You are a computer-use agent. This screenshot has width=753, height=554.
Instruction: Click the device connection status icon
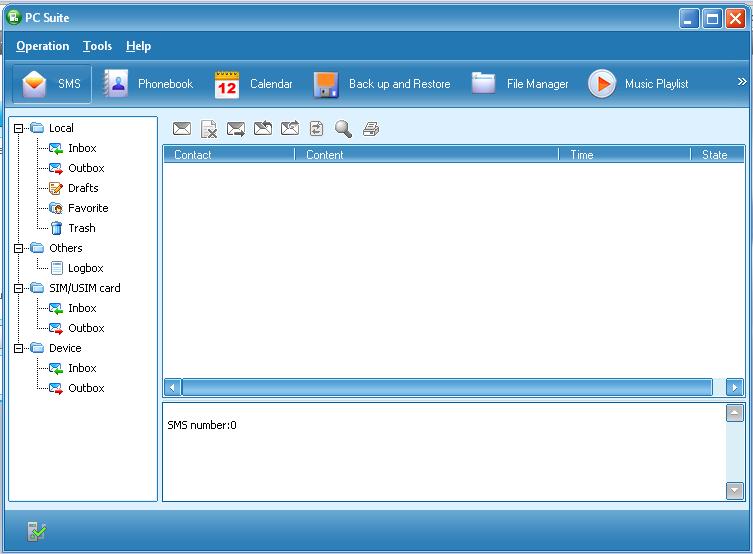[x=36, y=531]
